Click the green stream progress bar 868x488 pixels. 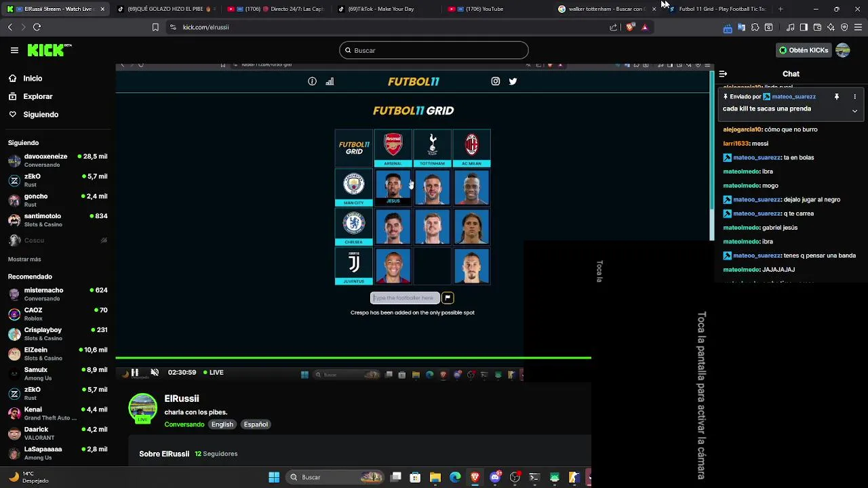[353, 357]
